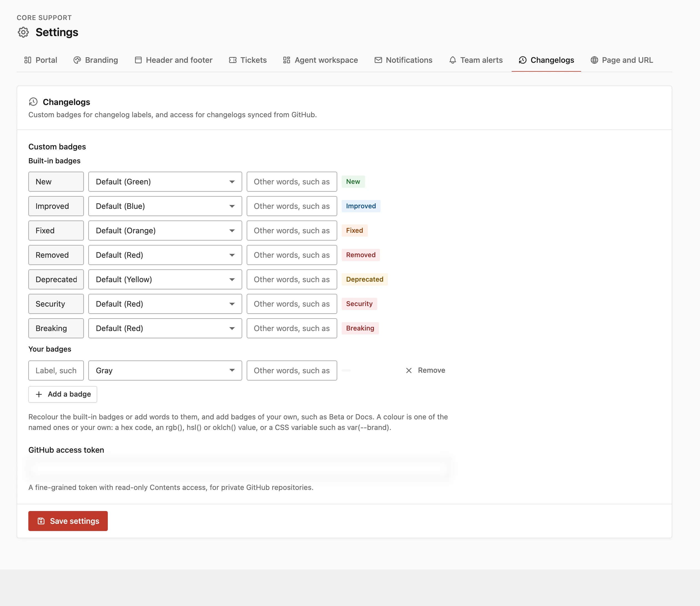Click the Other words field for Deprecated
Viewport: 700px width, 606px height.
[291, 280]
